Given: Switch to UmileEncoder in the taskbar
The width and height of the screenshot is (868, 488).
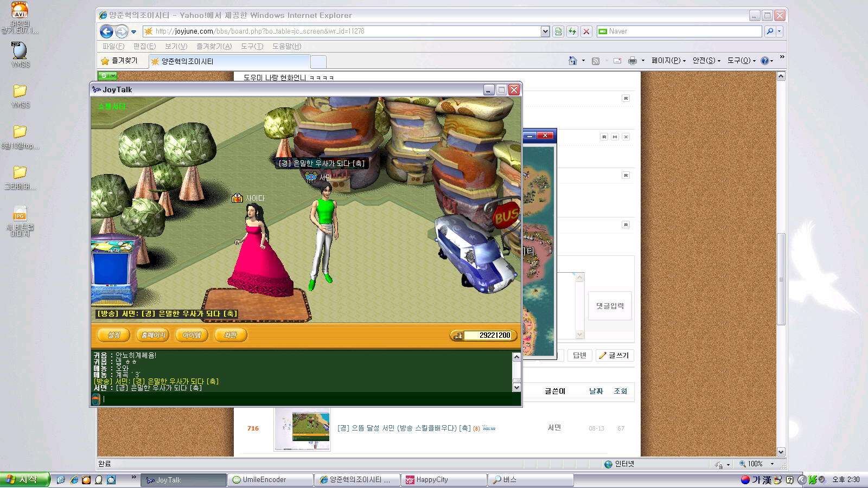Looking at the screenshot, I should click(270, 480).
